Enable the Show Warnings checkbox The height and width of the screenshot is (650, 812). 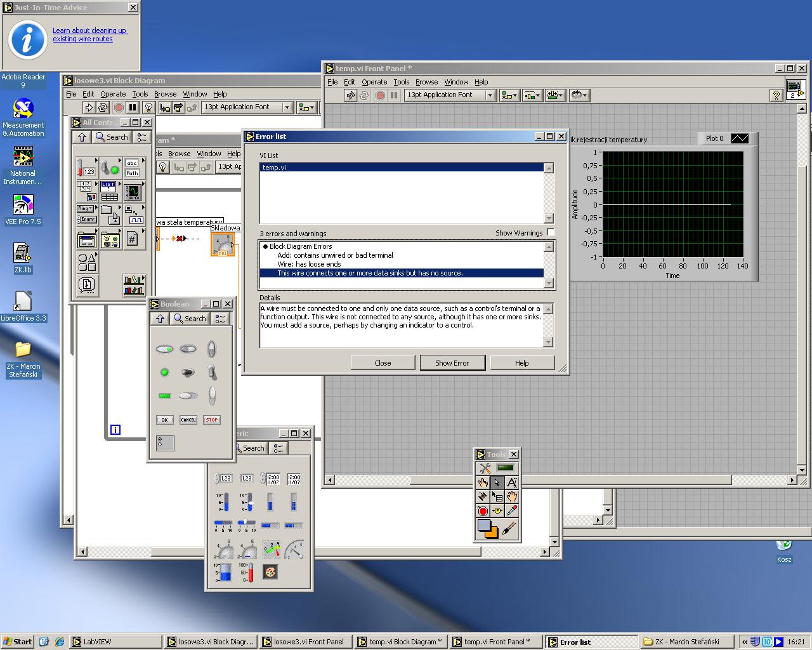551,232
